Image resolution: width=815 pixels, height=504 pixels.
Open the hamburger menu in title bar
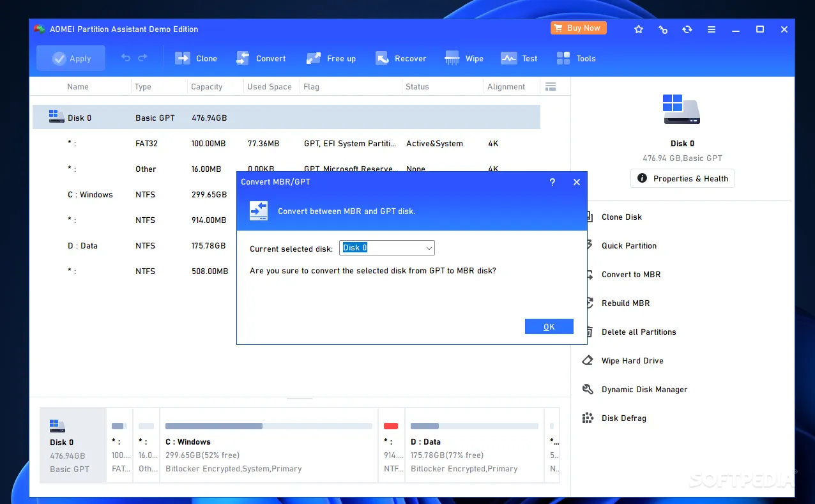pos(712,29)
